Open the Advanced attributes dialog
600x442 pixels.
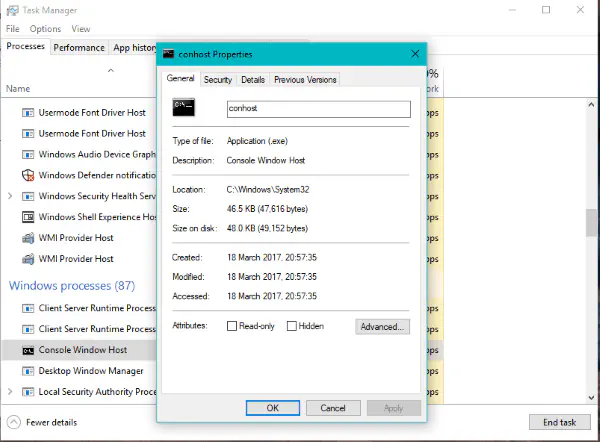point(382,326)
